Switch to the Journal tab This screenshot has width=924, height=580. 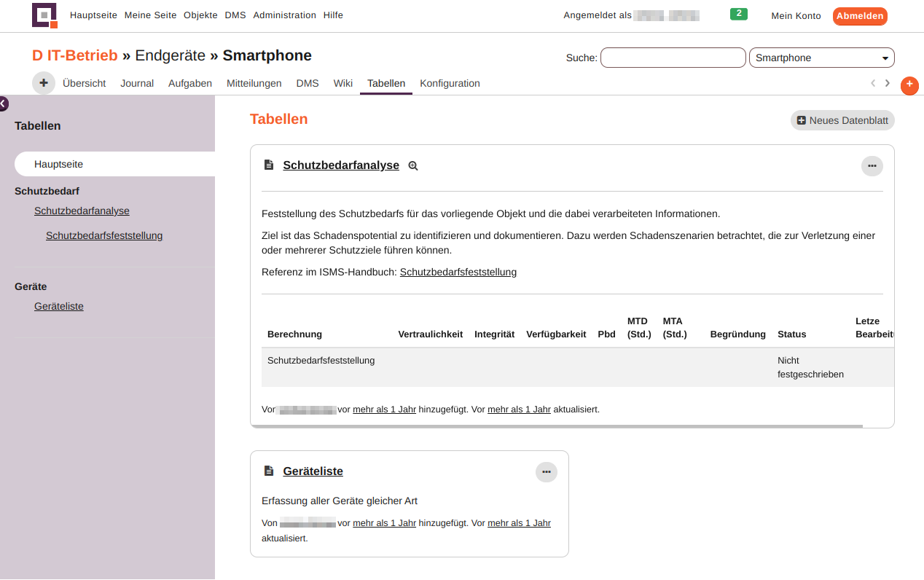137,83
